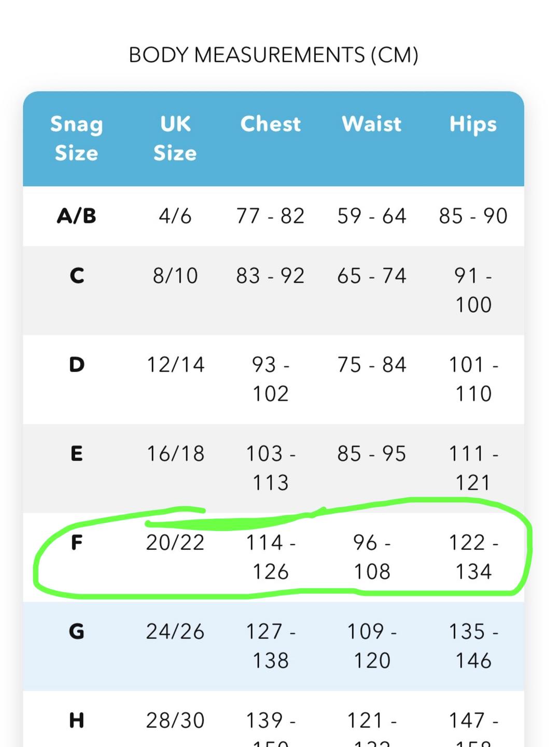Click the 4/6 UK size cell
Screen dimensions: 560x747
175,216
